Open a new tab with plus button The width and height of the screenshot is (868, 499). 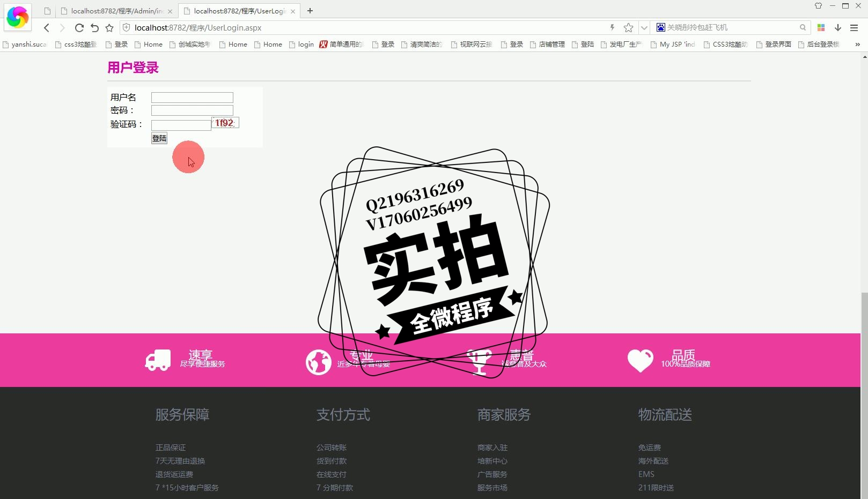(310, 11)
